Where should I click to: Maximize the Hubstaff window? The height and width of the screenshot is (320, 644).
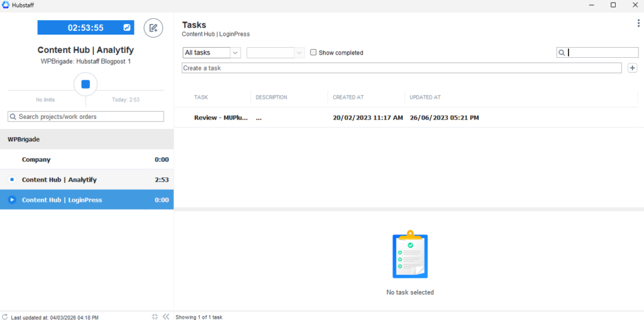[613, 5]
